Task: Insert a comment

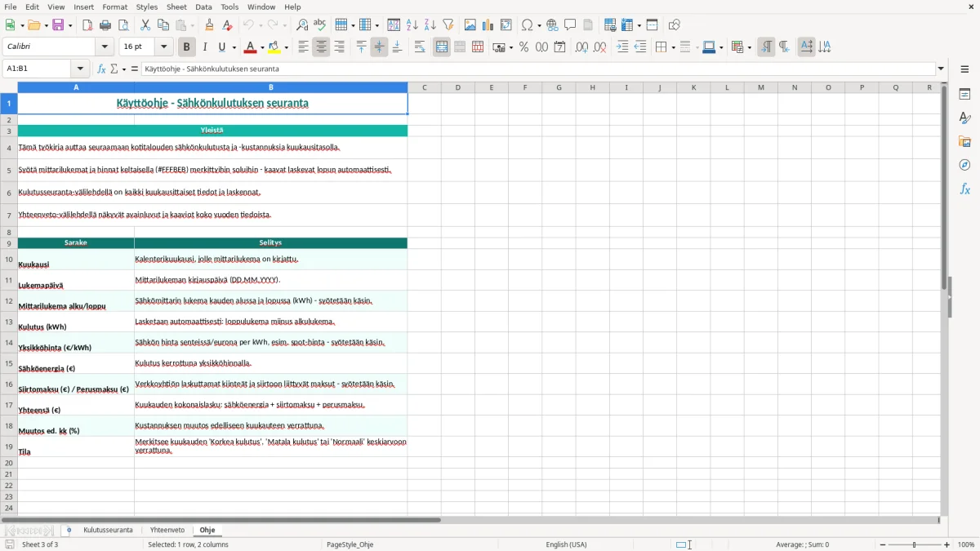Action: (570, 25)
